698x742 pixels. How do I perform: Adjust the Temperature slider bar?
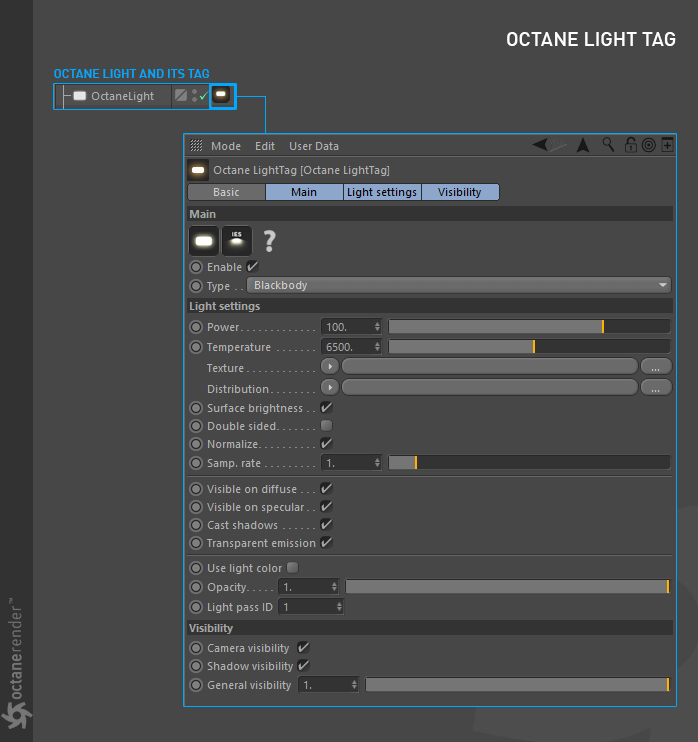[529, 346]
